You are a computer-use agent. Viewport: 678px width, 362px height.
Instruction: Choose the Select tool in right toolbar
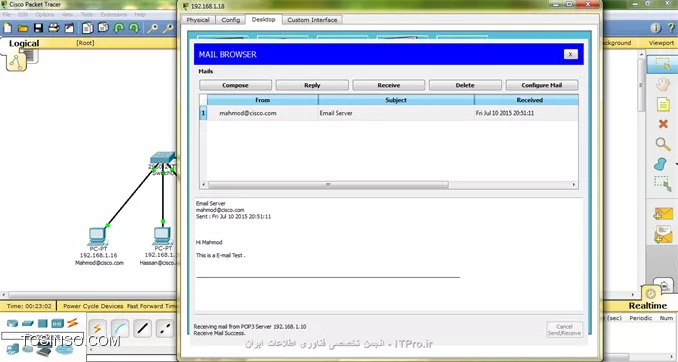[662, 64]
